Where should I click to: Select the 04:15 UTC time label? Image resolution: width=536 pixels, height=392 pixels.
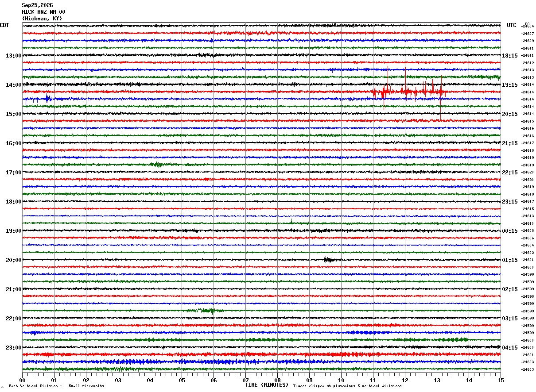(x=510, y=347)
